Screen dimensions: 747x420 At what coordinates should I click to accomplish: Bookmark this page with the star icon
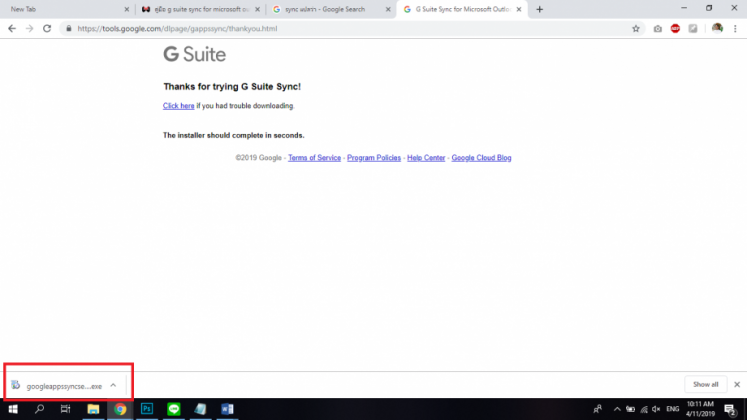click(x=636, y=29)
